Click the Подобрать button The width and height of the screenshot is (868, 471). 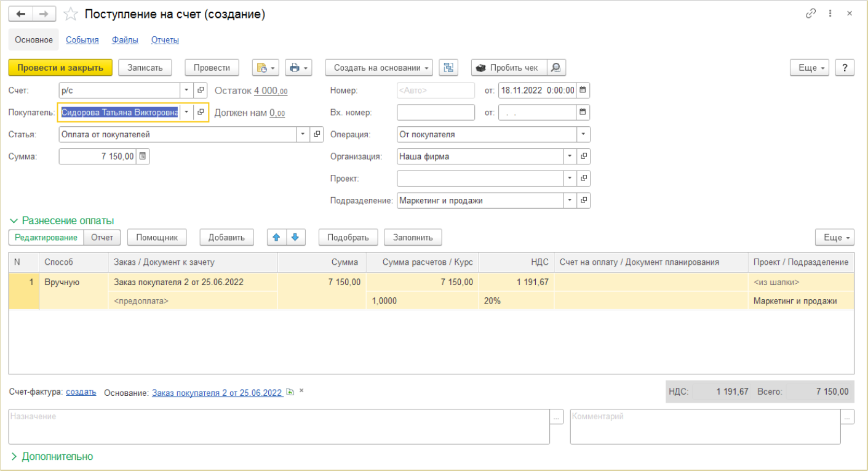click(348, 237)
